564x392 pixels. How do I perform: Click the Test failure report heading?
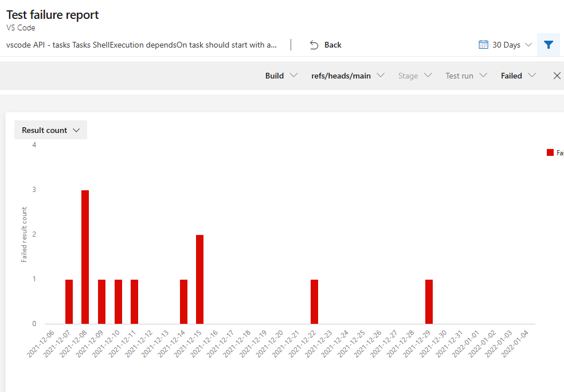(53, 15)
